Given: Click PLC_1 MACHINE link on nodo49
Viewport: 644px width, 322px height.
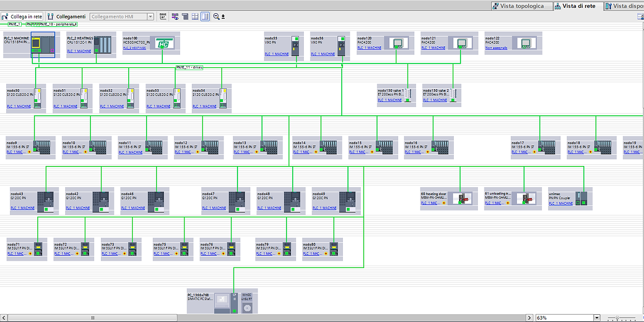Looking at the screenshot, I should coord(324,208).
